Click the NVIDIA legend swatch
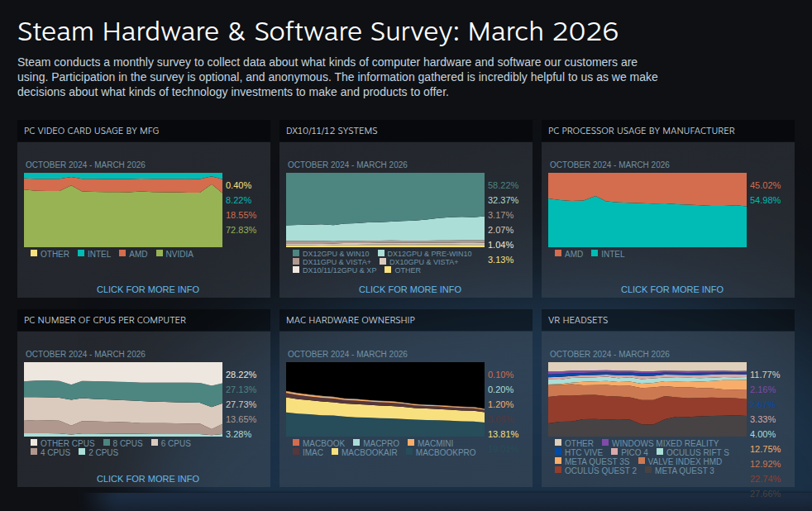 pyautogui.click(x=160, y=253)
